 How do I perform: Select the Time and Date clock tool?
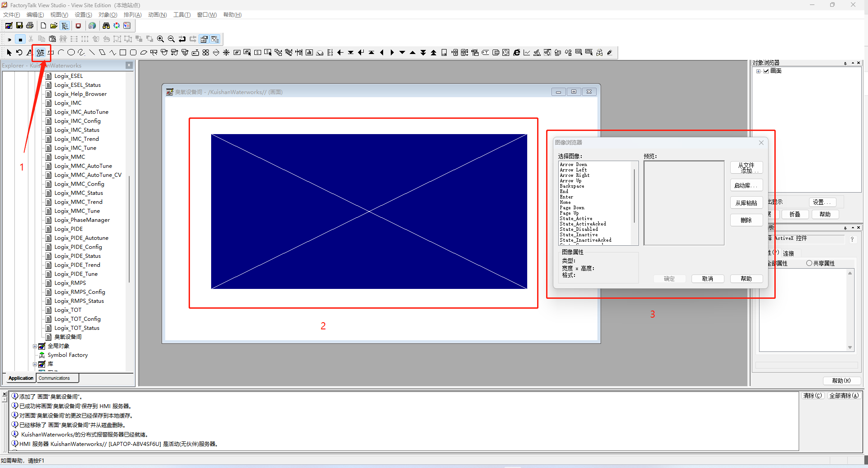pyautogui.click(x=506, y=53)
